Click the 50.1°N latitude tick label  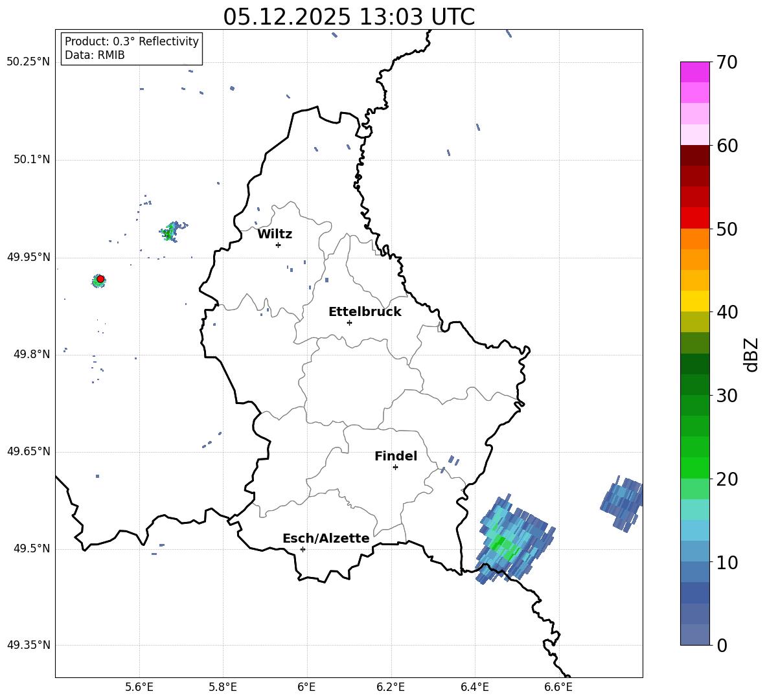(28, 160)
